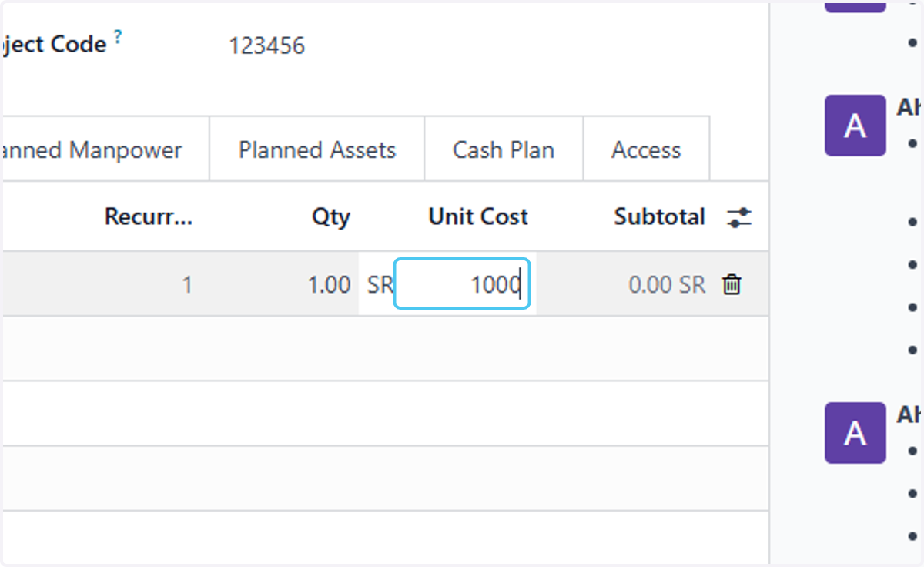Sort by the Unit Cost column header
The height and width of the screenshot is (567, 924).
click(x=478, y=217)
